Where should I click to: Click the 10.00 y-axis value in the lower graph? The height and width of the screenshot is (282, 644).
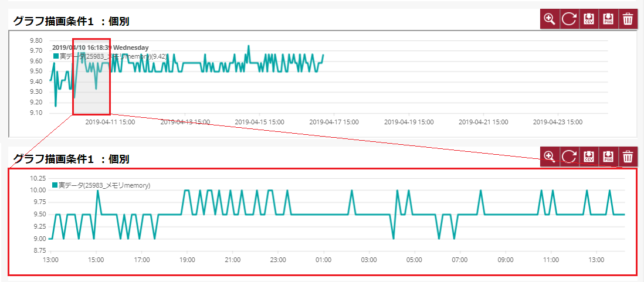(37, 190)
